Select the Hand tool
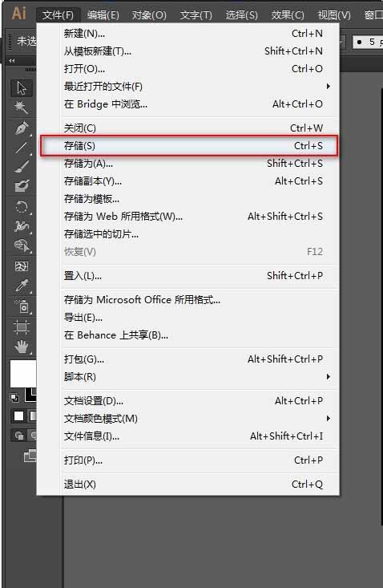The image size is (383, 588). pyautogui.click(x=22, y=347)
